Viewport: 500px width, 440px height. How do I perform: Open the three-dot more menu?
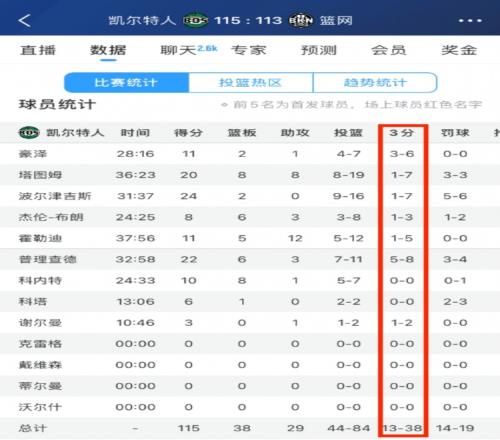pyautogui.click(x=470, y=21)
